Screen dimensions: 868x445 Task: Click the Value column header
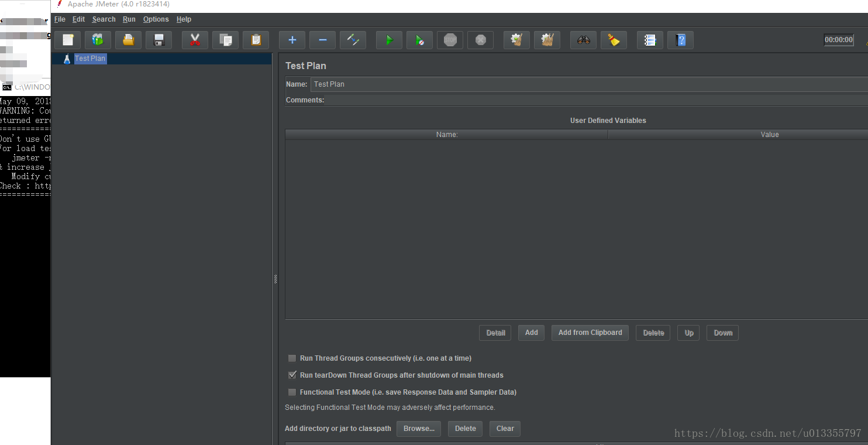[738, 135]
